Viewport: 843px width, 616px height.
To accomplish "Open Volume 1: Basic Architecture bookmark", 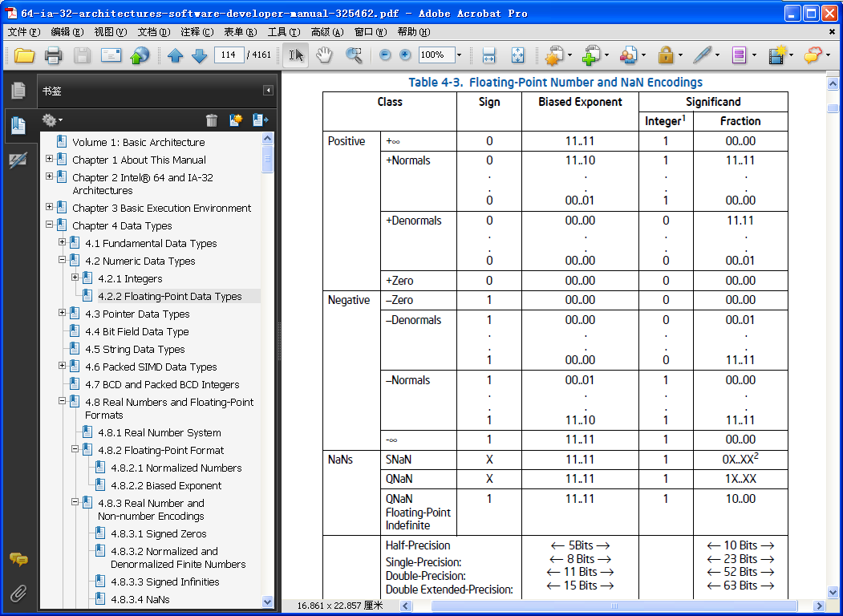I will pyautogui.click(x=138, y=143).
